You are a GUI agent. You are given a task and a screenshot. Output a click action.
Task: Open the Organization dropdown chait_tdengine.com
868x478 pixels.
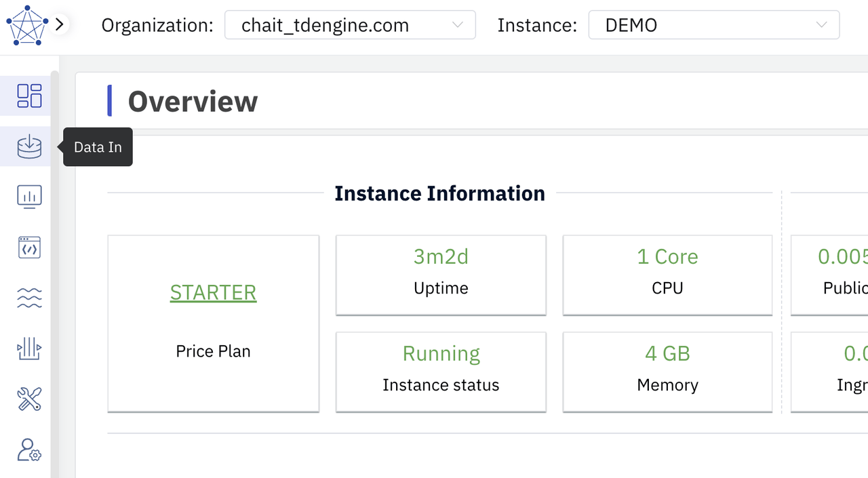point(350,26)
